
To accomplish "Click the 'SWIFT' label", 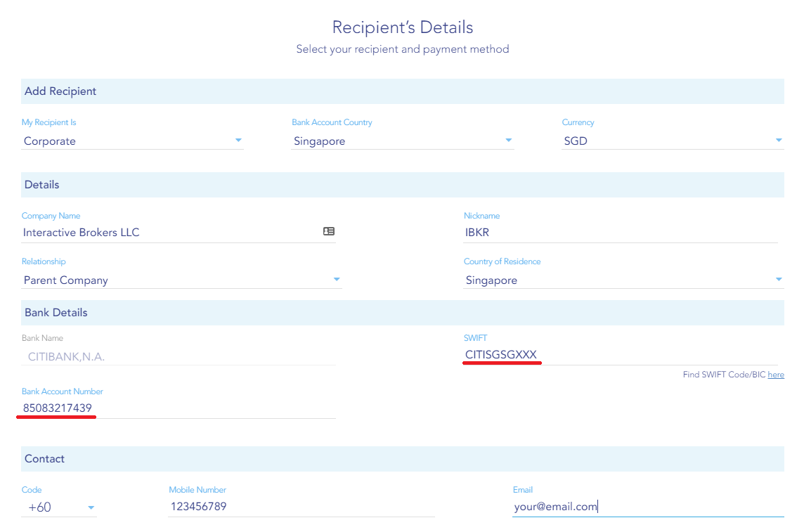I will [475, 338].
